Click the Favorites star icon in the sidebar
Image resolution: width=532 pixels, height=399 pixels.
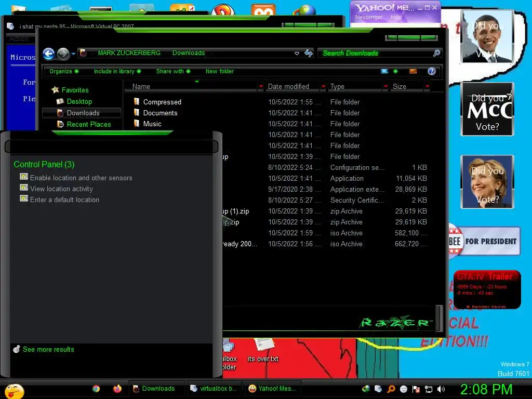click(x=55, y=90)
